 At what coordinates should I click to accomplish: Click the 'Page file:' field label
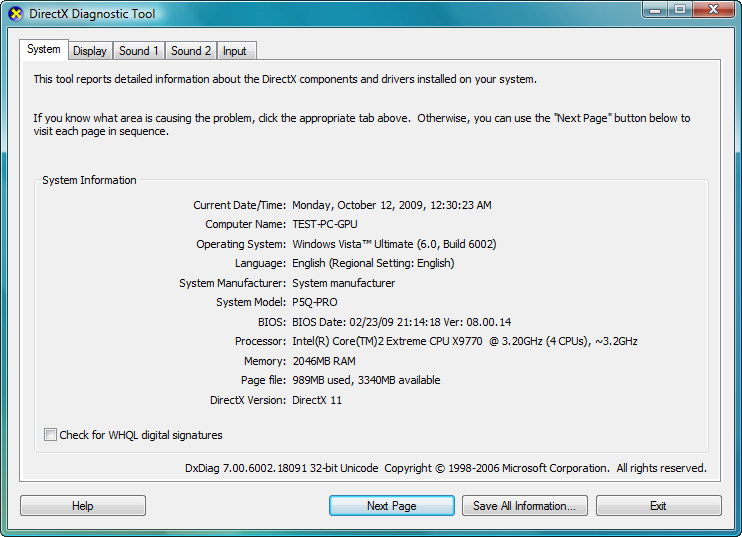(x=264, y=380)
